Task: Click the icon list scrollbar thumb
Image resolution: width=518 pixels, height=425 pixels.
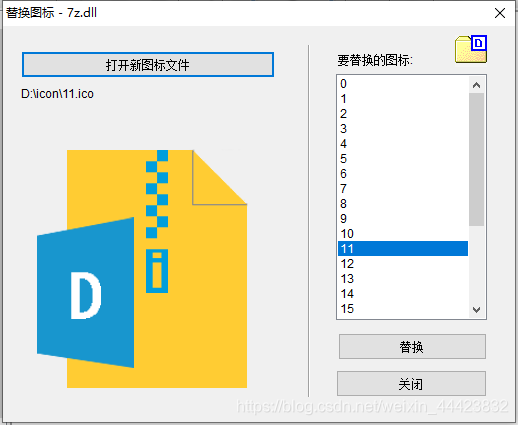Action: pyautogui.click(x=476, y=159)
